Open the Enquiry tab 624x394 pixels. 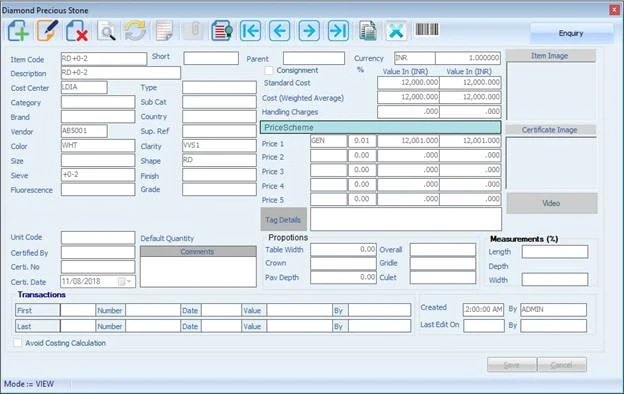571,33
